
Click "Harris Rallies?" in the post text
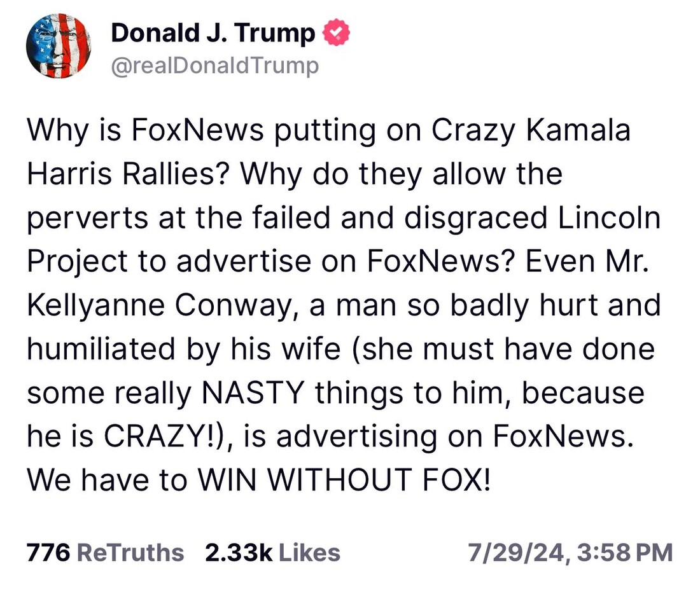click(x=122, y=175)
